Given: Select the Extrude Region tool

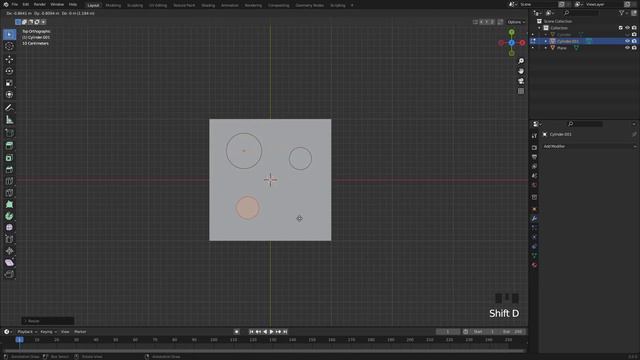Looking at the screenshot, I should (x=9, y=146).
